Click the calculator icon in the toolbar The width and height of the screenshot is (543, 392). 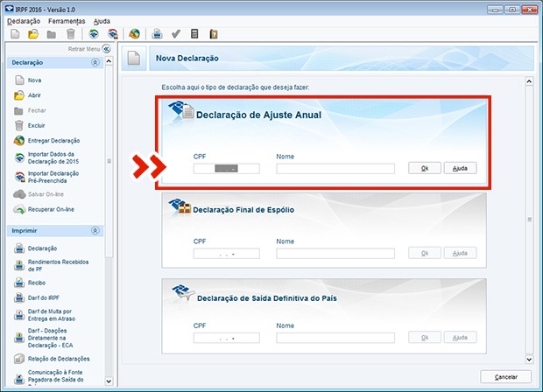[194, 34]
